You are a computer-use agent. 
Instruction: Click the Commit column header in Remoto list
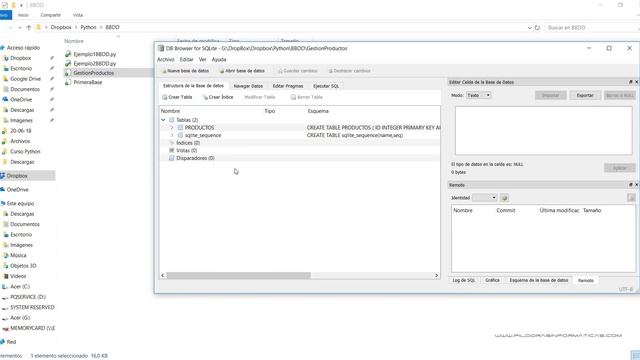tap(506, 211)
